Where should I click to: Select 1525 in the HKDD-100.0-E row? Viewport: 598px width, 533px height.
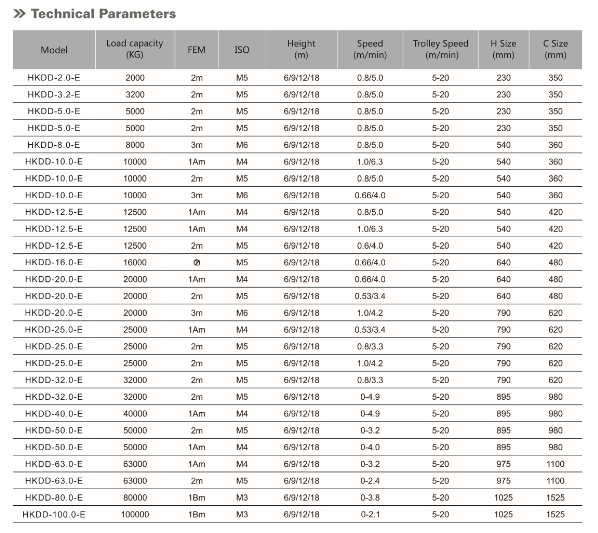(555, 514)
